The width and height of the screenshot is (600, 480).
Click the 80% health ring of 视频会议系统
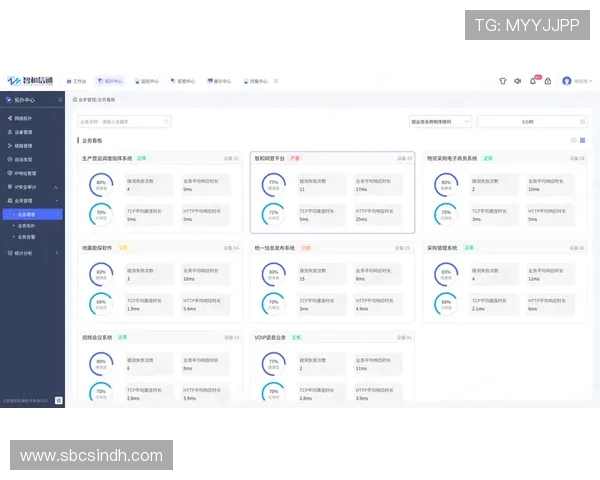coord(100,364)
